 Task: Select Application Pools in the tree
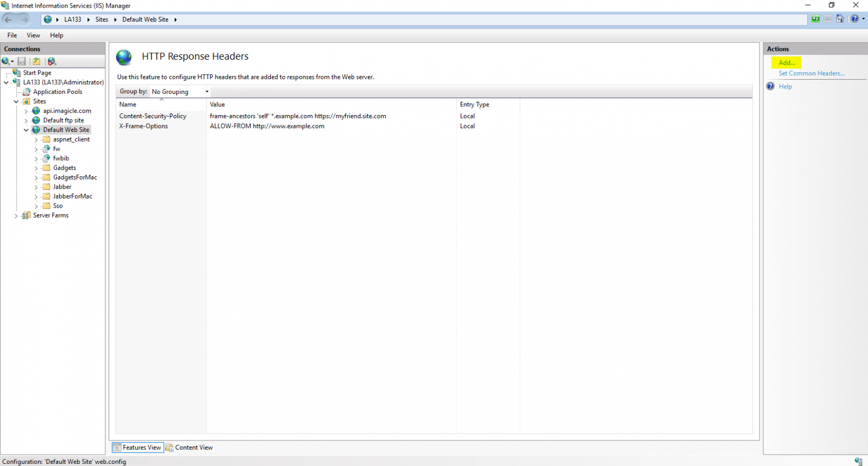coord(58,92)
